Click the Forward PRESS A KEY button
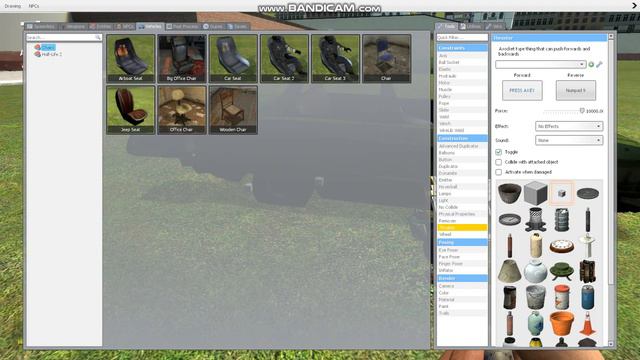The image size is (640, 360). point(522,90)
